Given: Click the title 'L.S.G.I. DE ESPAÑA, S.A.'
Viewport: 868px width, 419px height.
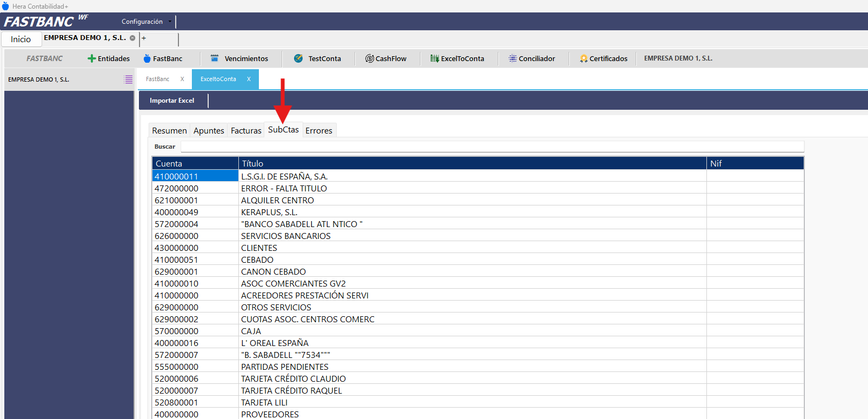Looking at the screenshot, I should pyautogui.click(x=284, y=176).
